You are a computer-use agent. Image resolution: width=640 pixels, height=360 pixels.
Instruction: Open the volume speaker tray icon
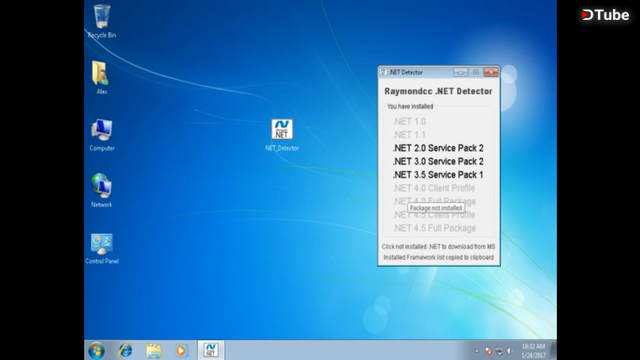[510, 351]
